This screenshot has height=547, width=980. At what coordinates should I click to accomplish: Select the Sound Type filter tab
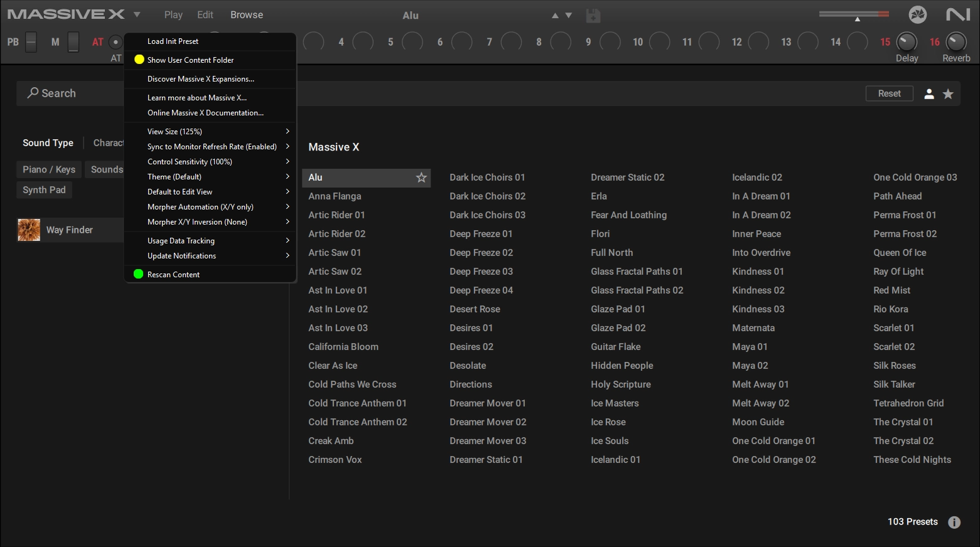coord(48,143)
